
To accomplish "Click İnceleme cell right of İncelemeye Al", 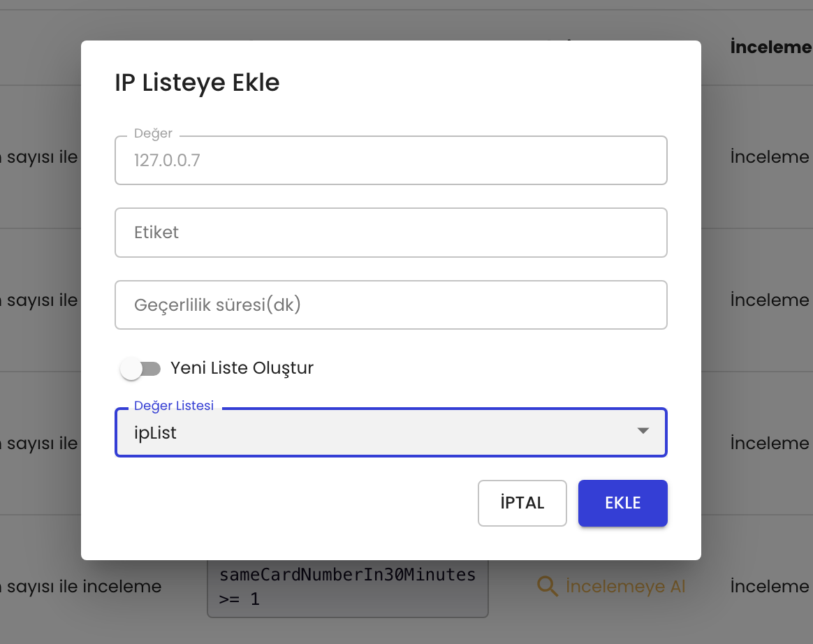I will [769, 587].
